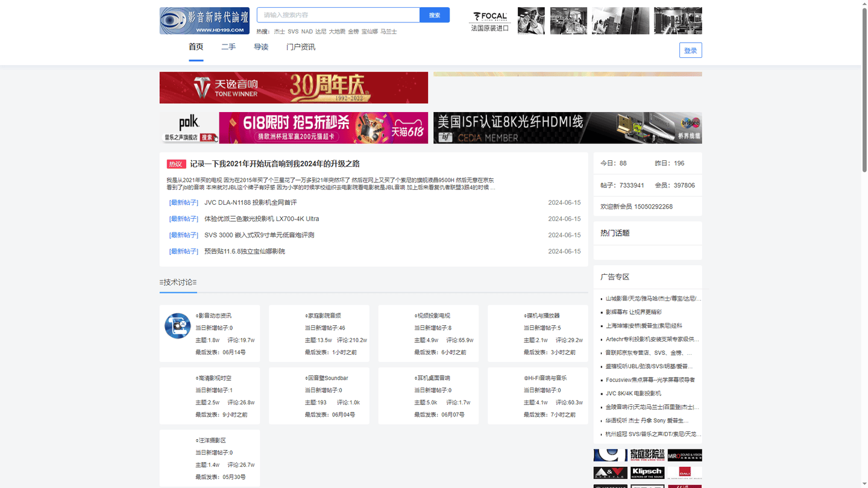Open ad link 影辉幕布 让视界更精彩
Screen dimensions: 868x488
(634, 312)
